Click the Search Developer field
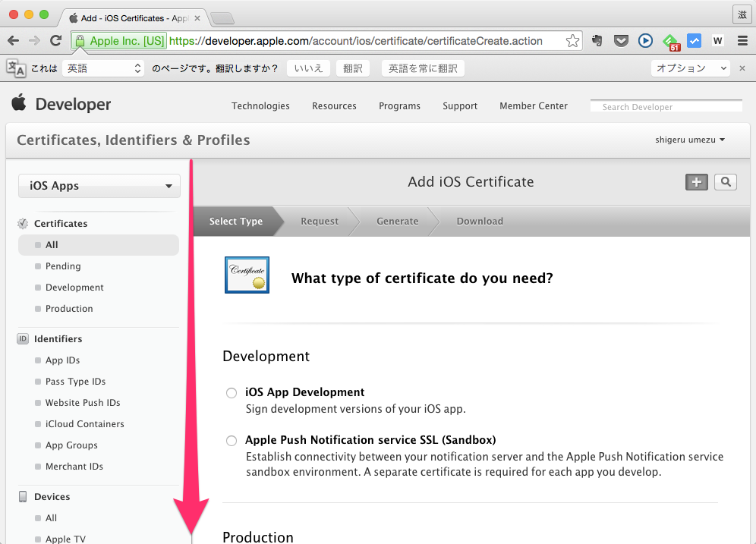Image resolution: width=756 pixels, height=544 pixels. point(666,106)
